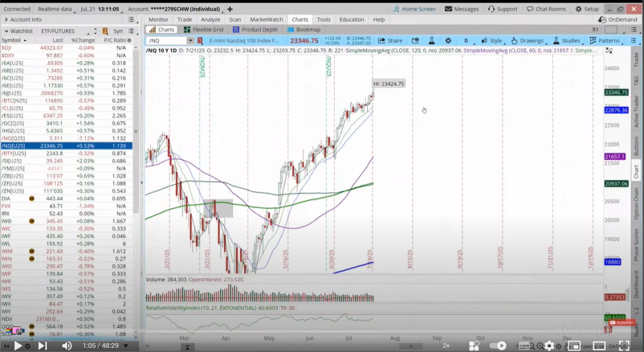Image resolution: width=644 pixels, height=352 pixels.
Task: Enter video fullscreen mode
Action: coord(624,345)
